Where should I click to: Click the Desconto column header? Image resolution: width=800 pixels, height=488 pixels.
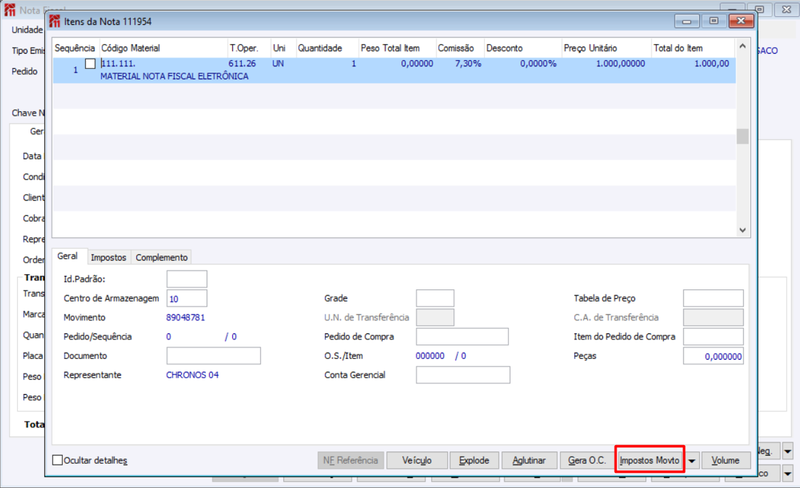click(522, 48)
